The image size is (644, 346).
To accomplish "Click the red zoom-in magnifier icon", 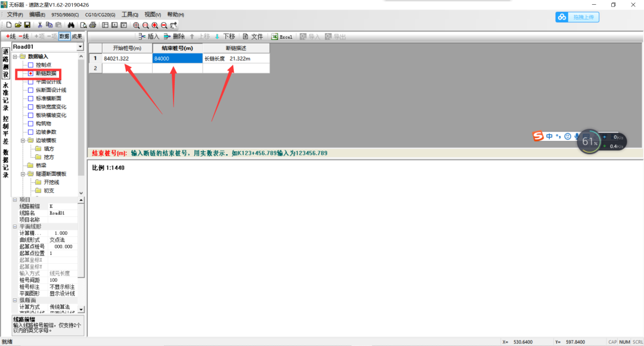I will click(155, 26).
